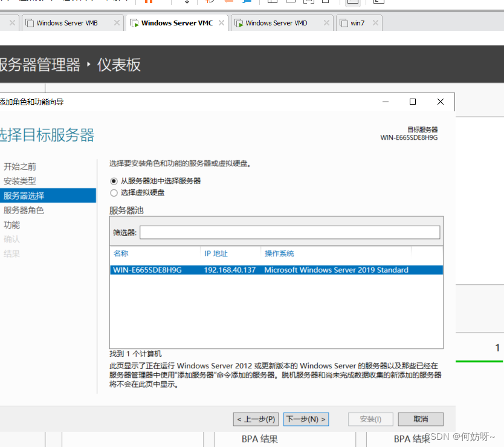Close the Windows Server VMB tab
This screenshot has width=504, height=447.
tap(117, 24)
